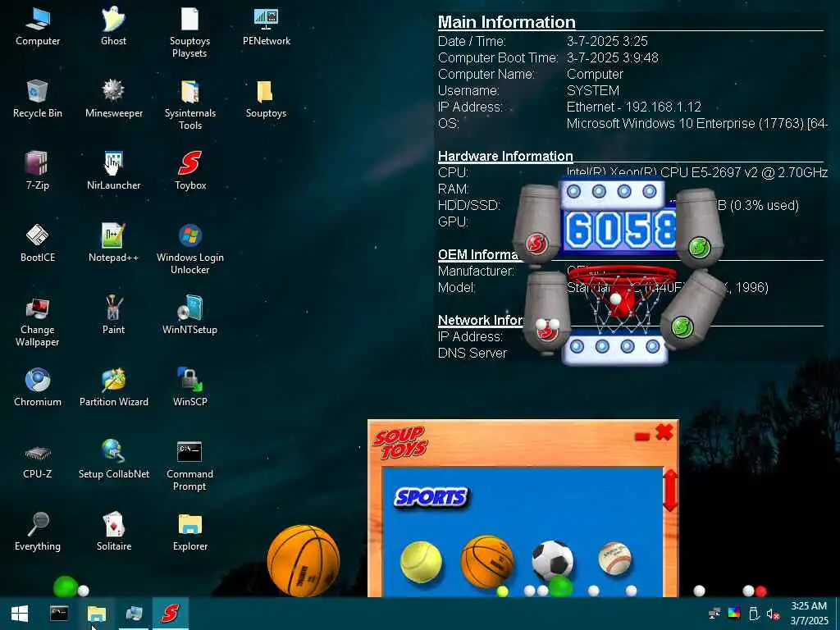Launch the Ghost desktop shortcut

pyautogui.click(x=113, y=27)
